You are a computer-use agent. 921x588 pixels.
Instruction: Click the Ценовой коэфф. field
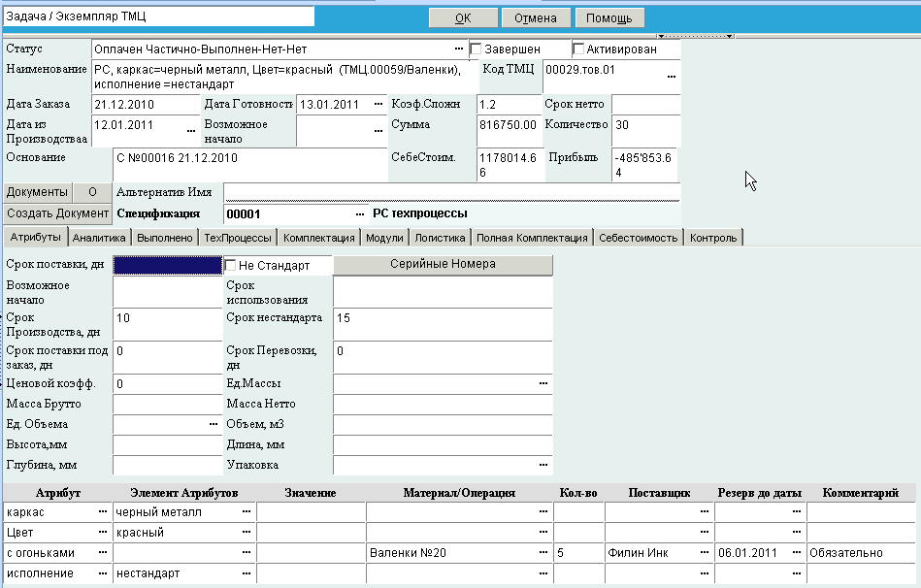tap(167, 383)
